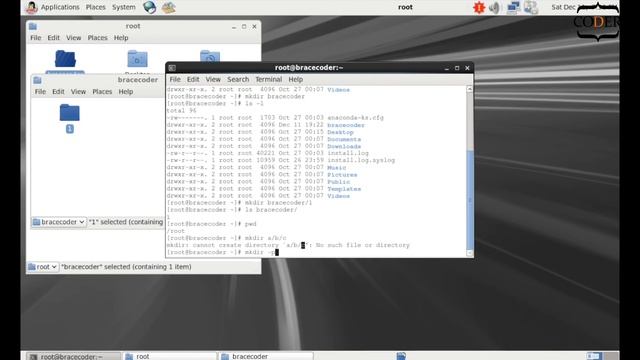Maximize the root file browser window

[x=244, y=27]
